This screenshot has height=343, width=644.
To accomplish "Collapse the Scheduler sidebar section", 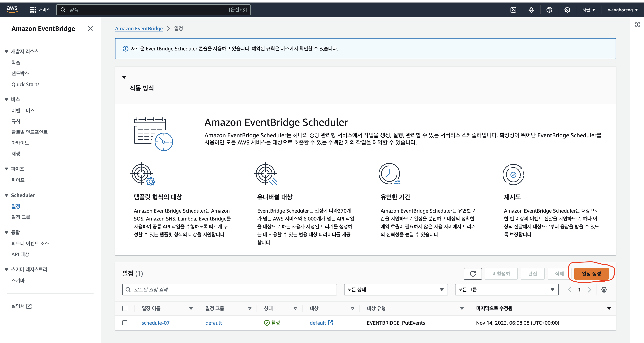I will pos(6,195).
